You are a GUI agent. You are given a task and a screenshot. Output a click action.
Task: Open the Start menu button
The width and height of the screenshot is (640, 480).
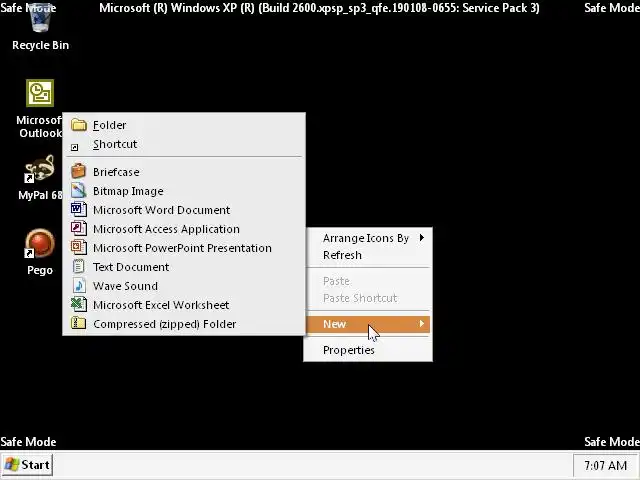point(27,465)
